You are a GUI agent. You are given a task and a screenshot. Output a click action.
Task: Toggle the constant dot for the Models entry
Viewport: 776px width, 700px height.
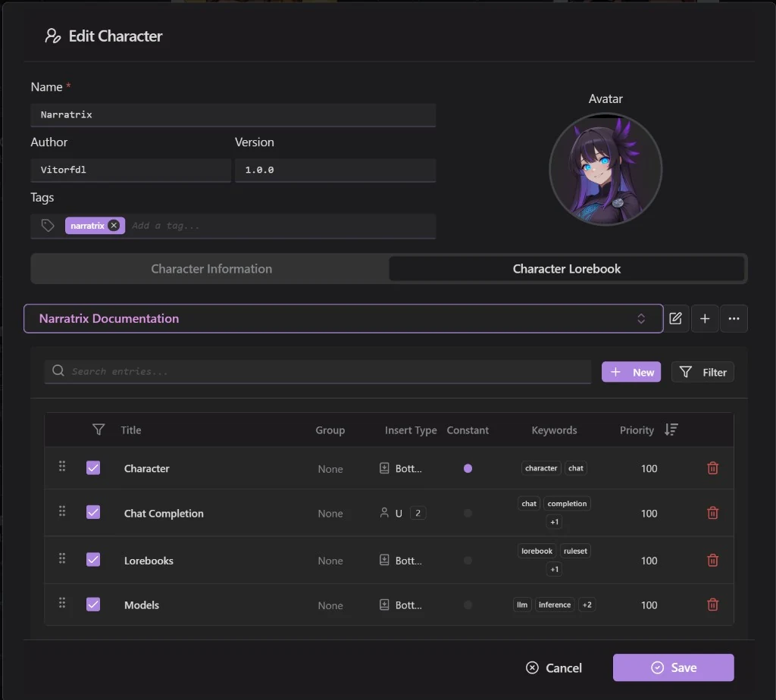click(468, 605)
